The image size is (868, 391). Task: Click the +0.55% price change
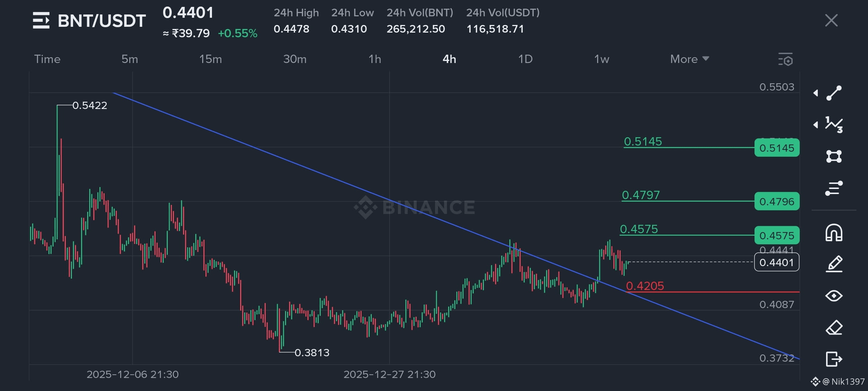tap(238, 33)
